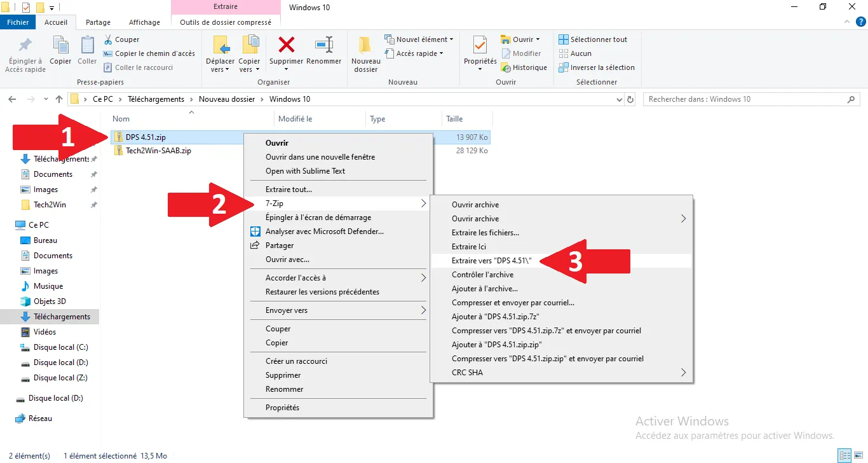Click the search box for Windows 10
The image size is (868, 463).
(x=743, y=99)
